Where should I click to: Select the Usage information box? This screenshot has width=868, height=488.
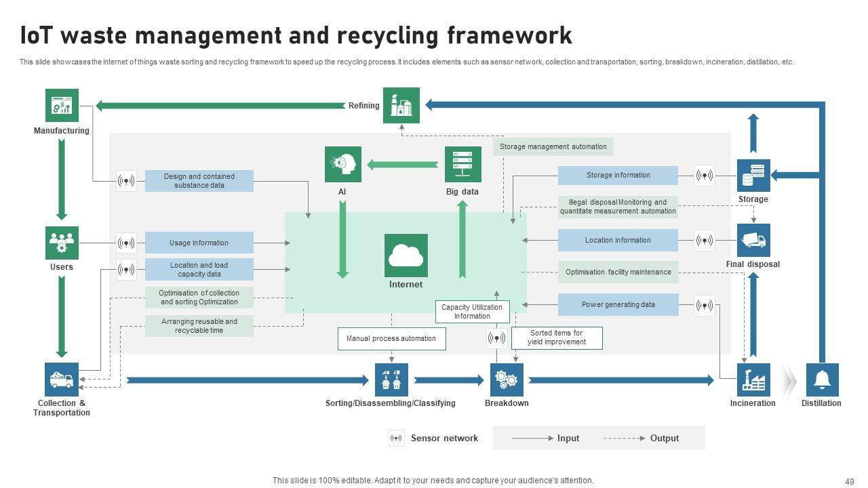[199, 243]
